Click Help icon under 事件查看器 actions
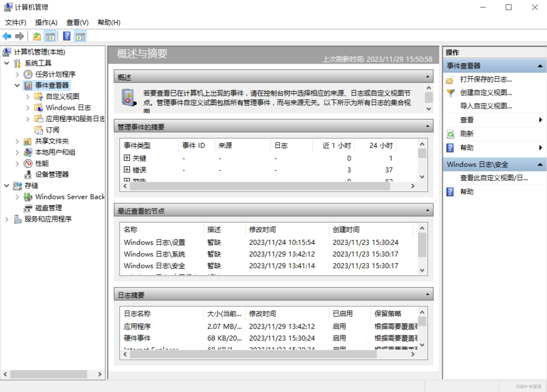Viewport: 547px width, 392px height. (450, 148)
